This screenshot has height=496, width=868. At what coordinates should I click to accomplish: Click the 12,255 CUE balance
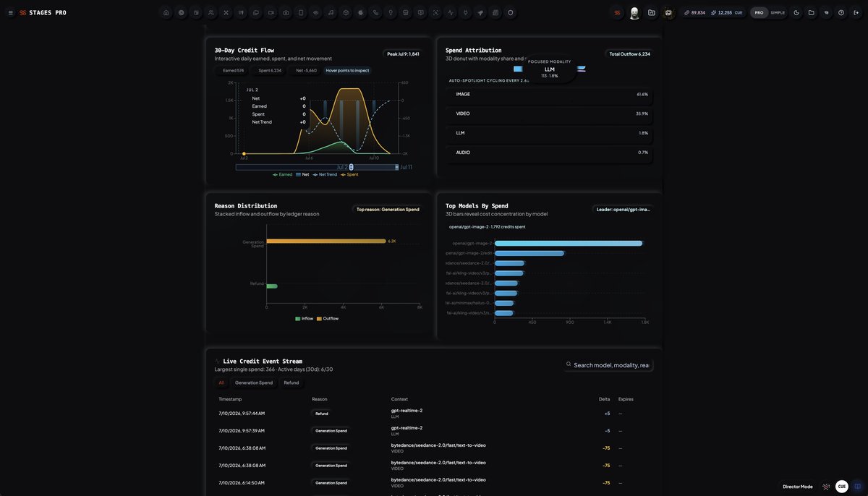click(x=727, y=12)
